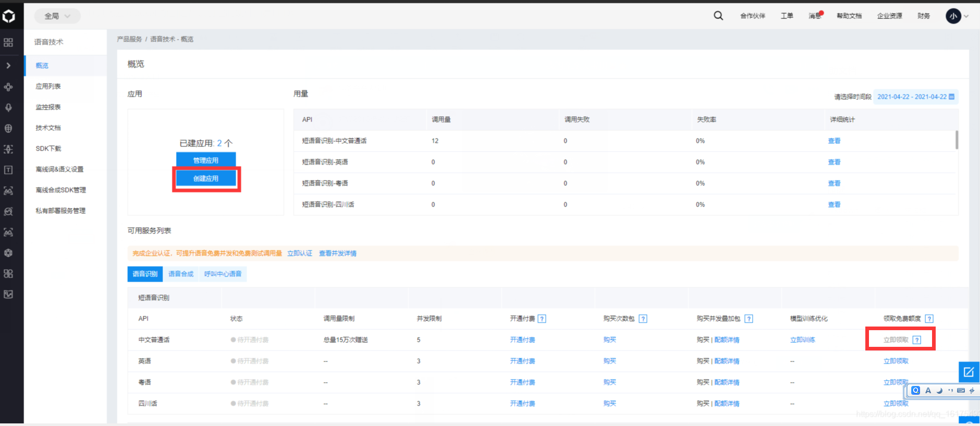Click 开通付费 link in 四川话 row

coord(522,404)
